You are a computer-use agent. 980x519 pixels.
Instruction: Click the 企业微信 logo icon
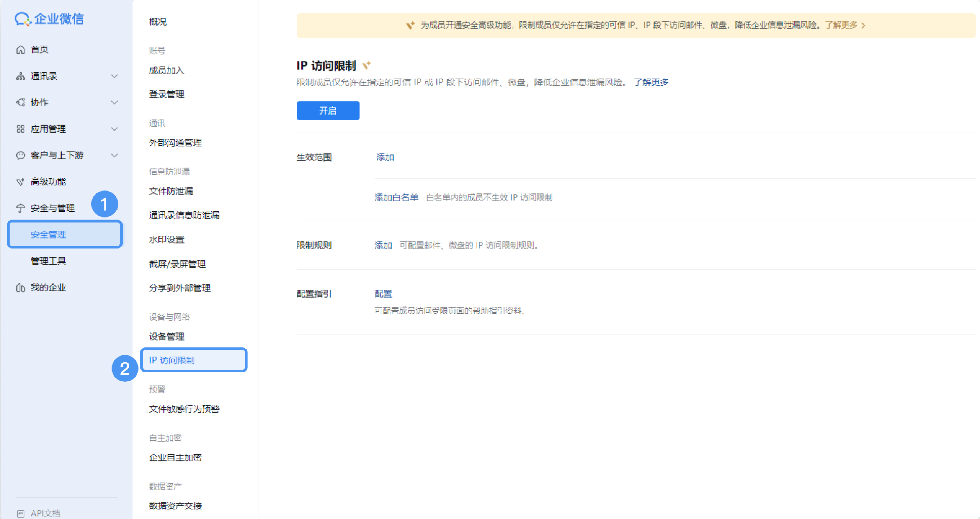click(23, 19)
